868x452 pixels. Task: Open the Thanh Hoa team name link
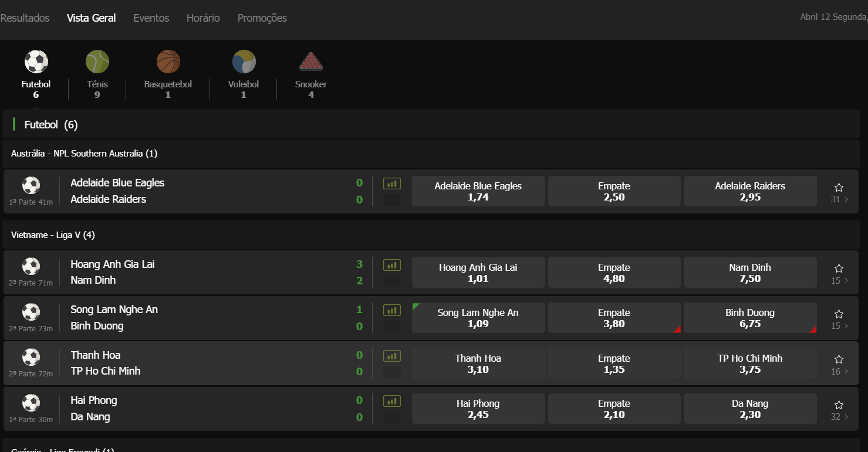point(96,355)
